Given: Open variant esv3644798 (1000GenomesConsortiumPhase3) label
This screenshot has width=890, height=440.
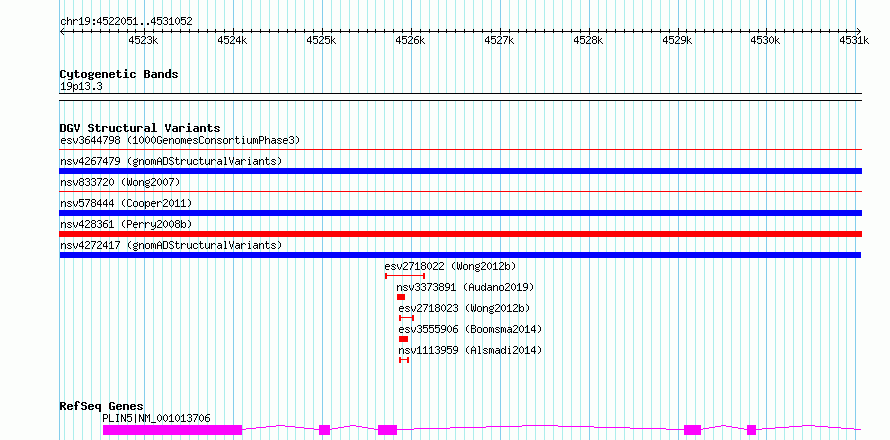Looking at the screenshot, I should pos(180,140).
